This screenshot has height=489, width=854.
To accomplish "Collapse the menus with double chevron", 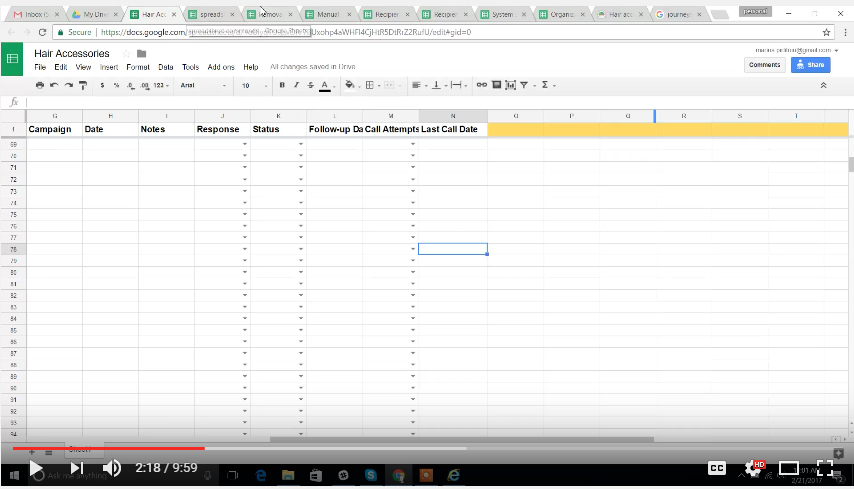I will (x=824, y=85).
